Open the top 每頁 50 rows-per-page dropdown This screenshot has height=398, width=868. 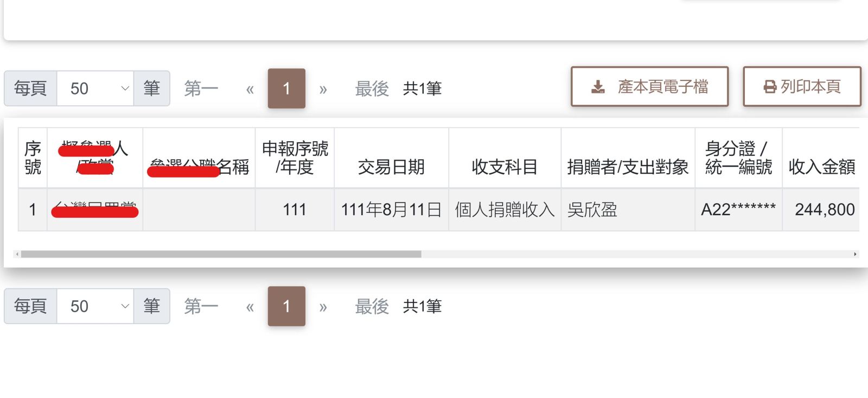(x=95, y=89)
